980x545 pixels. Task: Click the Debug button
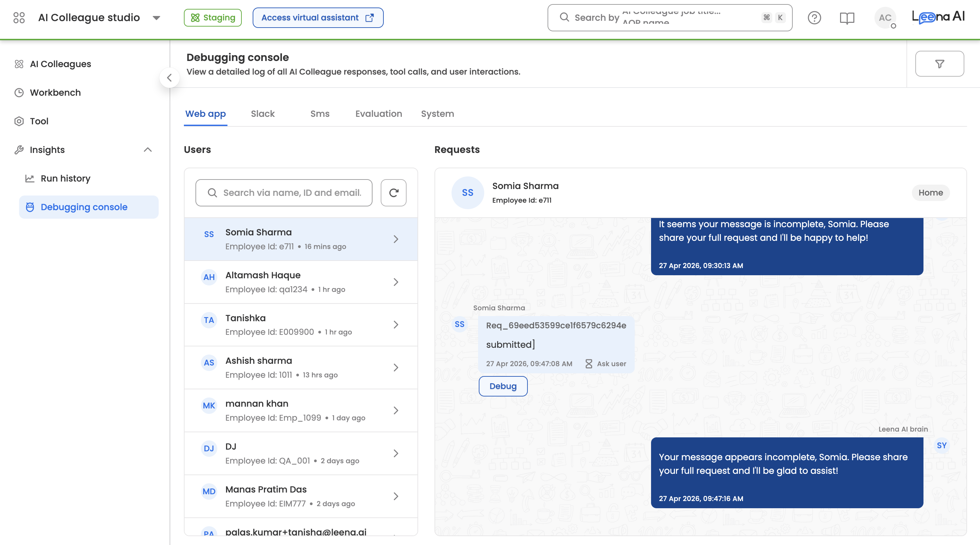(x=503, y=386)
